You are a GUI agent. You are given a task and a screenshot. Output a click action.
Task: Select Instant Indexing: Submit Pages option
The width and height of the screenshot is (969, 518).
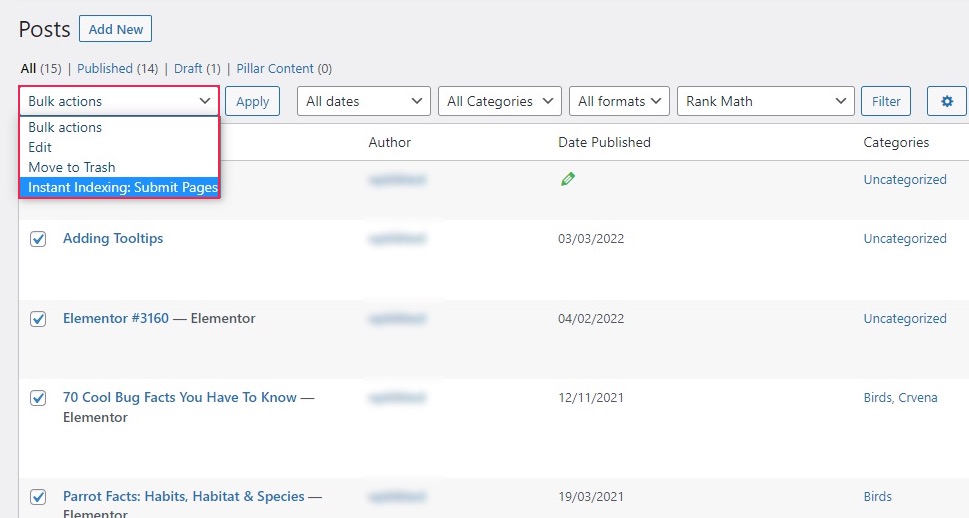point(122,187)
